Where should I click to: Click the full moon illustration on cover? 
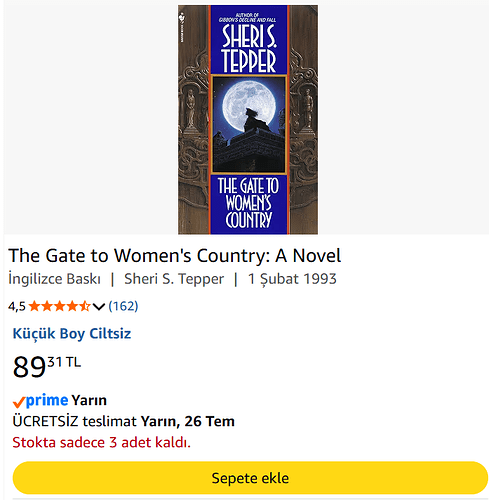pyautogui.click(x=248, y=103)
